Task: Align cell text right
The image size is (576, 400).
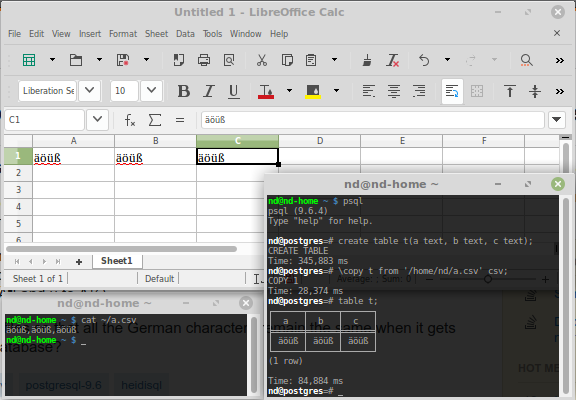Action: point(419,91)
